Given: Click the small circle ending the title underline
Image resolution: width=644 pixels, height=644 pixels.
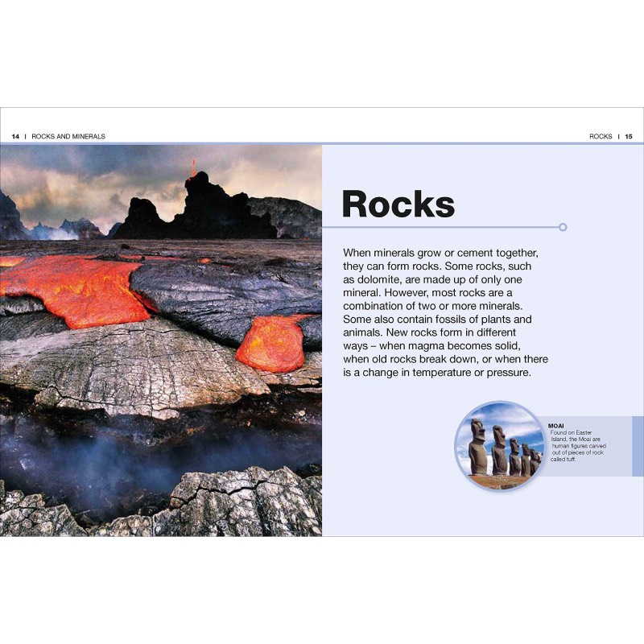Looking at the screenshot, I should pyautogui.click(x=563, y=227).
